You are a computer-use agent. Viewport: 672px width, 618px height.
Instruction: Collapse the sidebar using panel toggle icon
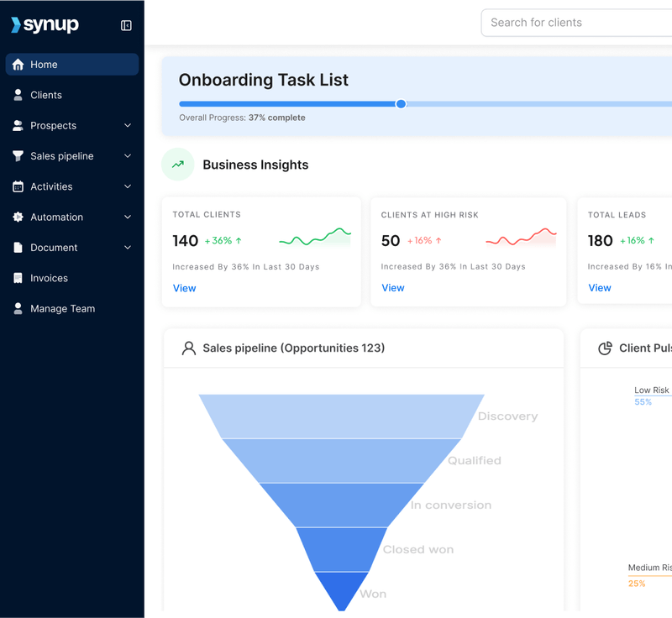pyautogui.click(x=126, y=25)
